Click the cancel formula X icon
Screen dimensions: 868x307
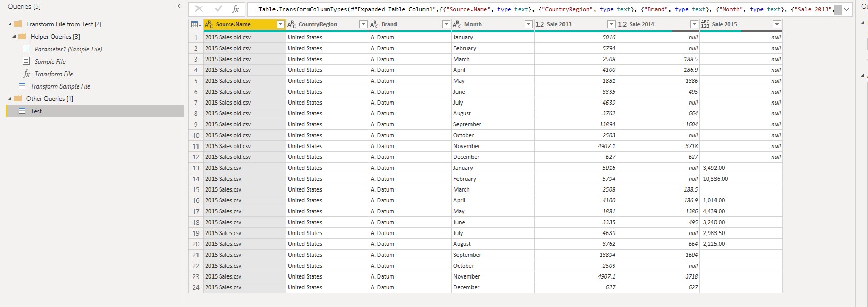199,9
